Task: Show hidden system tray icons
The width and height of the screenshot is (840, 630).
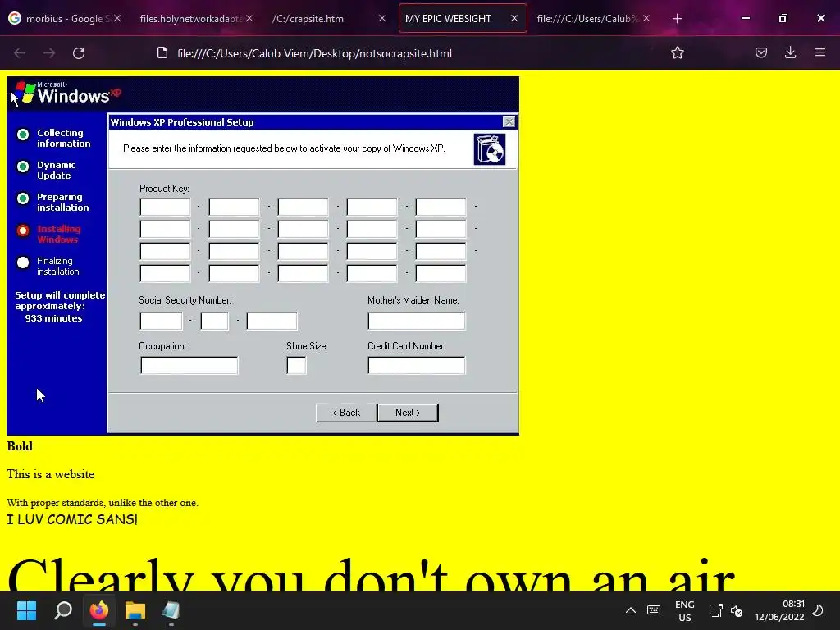Action: 631,610
